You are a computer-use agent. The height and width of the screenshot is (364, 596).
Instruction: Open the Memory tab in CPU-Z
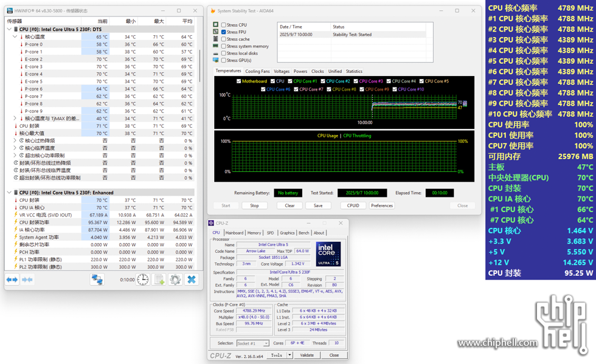(x=254, y=233)
